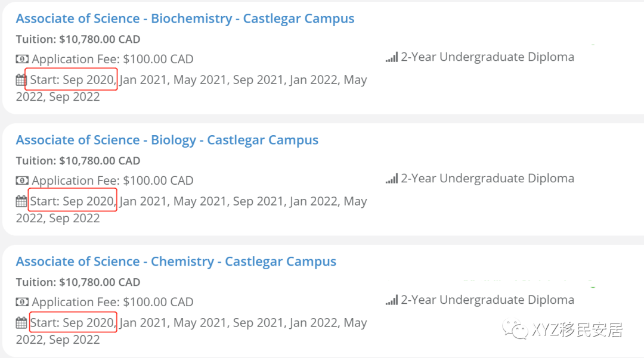The image size is (644, 358).
Task: Click the WeChat logo in the watermark
Action: (x=515, y=329)
